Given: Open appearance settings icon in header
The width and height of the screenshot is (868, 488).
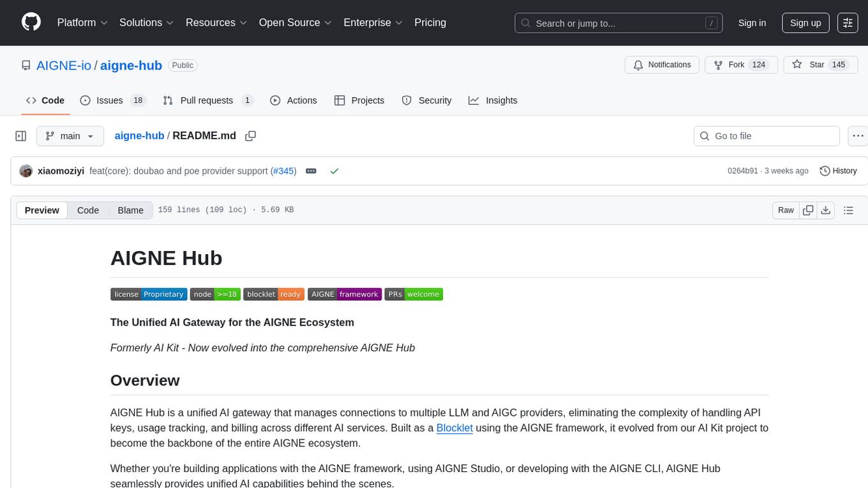Looking at the screenshot, I should [x=848, y=23].
